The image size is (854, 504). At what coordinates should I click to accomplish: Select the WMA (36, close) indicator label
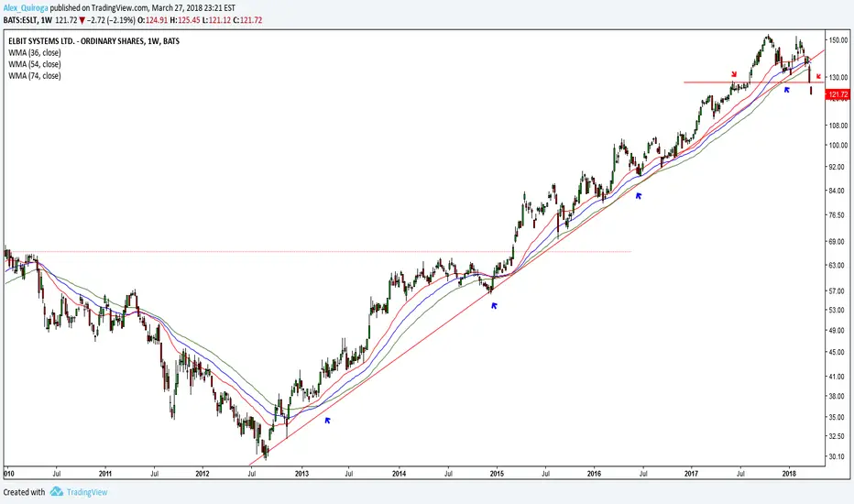(x=34, y=53)
